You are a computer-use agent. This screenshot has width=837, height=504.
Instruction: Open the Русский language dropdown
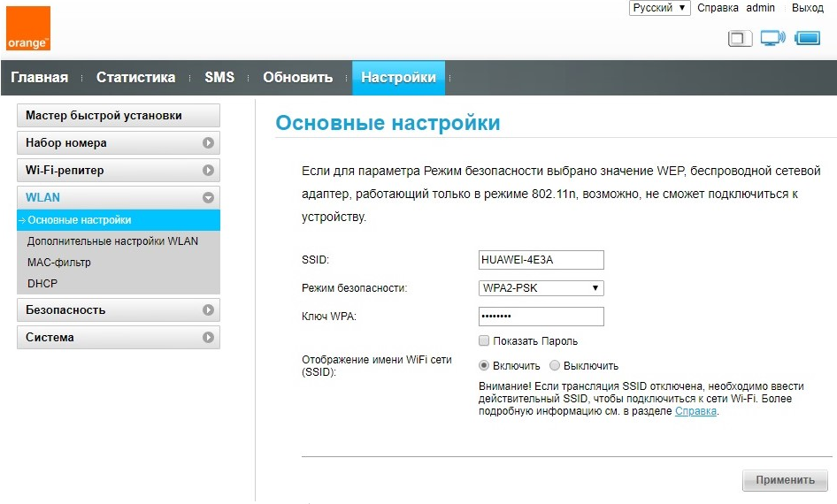[x=659, y=8]
